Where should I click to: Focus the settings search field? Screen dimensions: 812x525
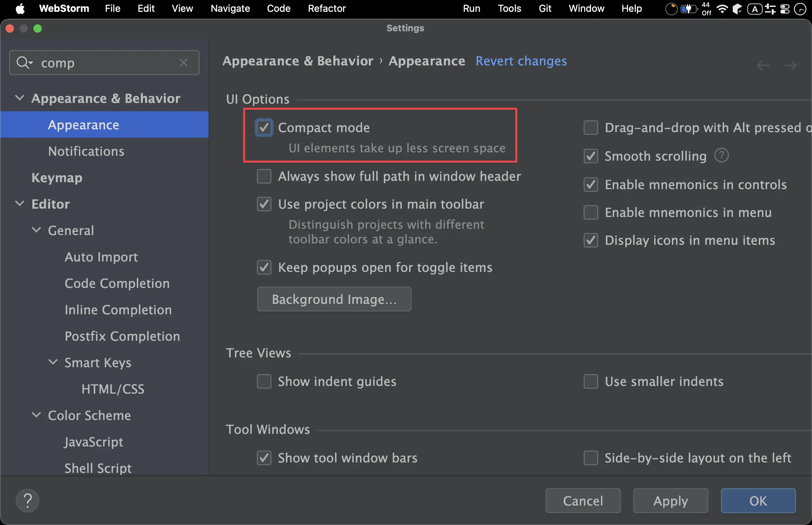(104, 63)
